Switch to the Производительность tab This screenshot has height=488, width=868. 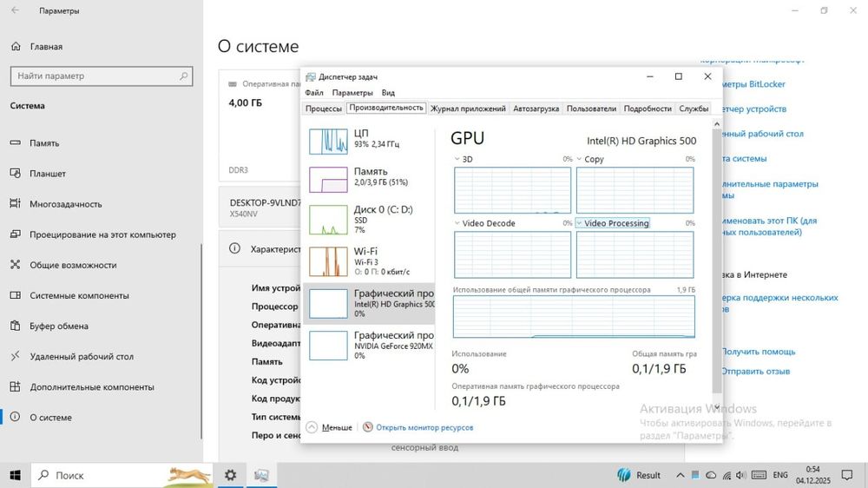(x=386, y=108)
